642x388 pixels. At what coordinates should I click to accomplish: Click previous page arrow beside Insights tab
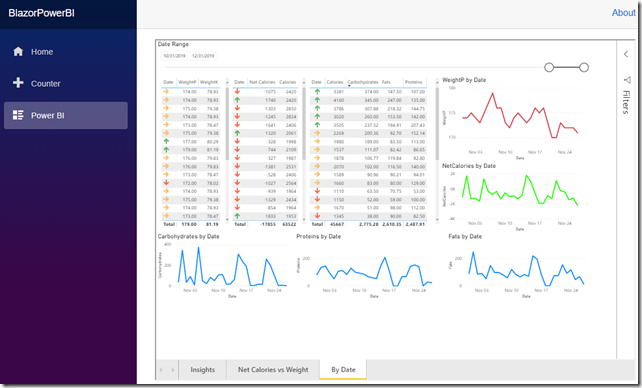(161, 370)
